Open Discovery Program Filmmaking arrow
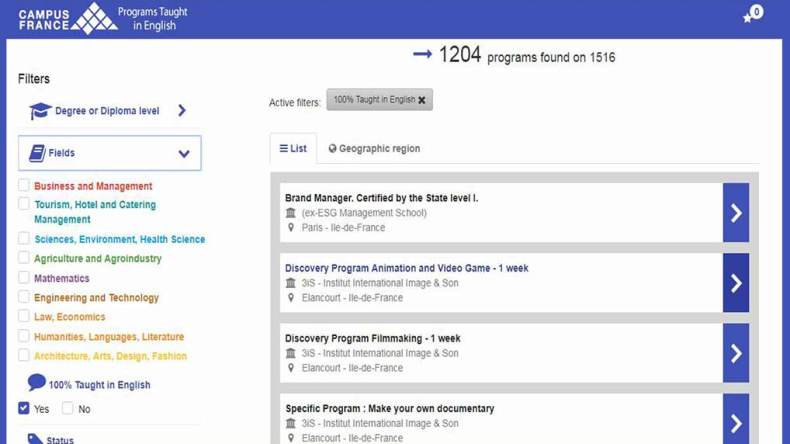This screenshot has height=444, width=790. [735, 353]
